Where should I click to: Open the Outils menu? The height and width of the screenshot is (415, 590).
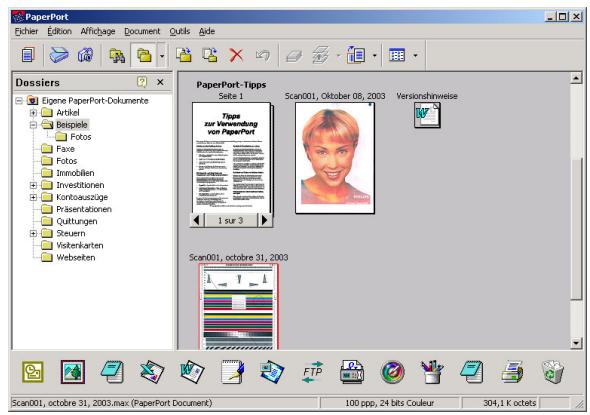pyautogui.click(x=179, y=31)
